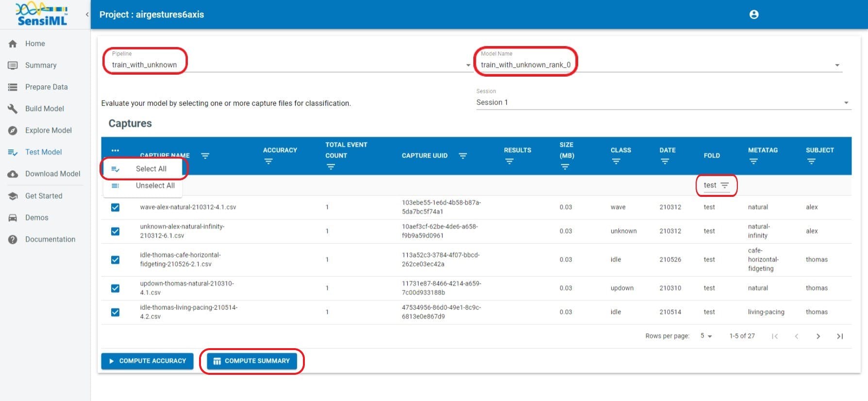
Task: Filter by Capture UUID column
Action: coord(463,156)
